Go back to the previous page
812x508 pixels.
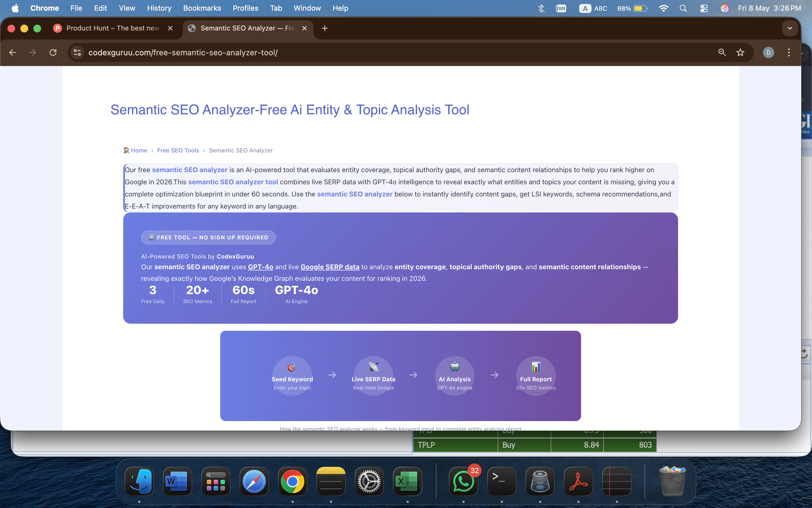tap(12, 52)
